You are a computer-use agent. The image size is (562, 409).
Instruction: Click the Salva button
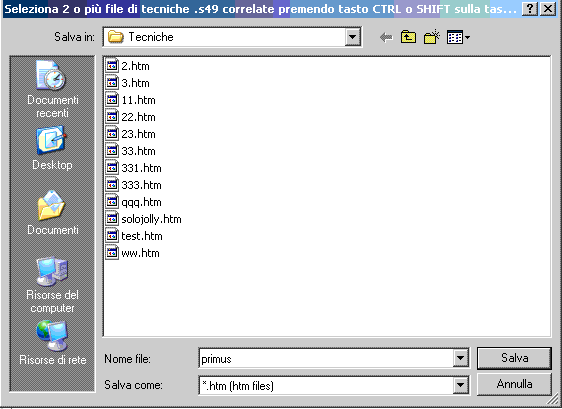pyautogui.click(x=514, y=358)
